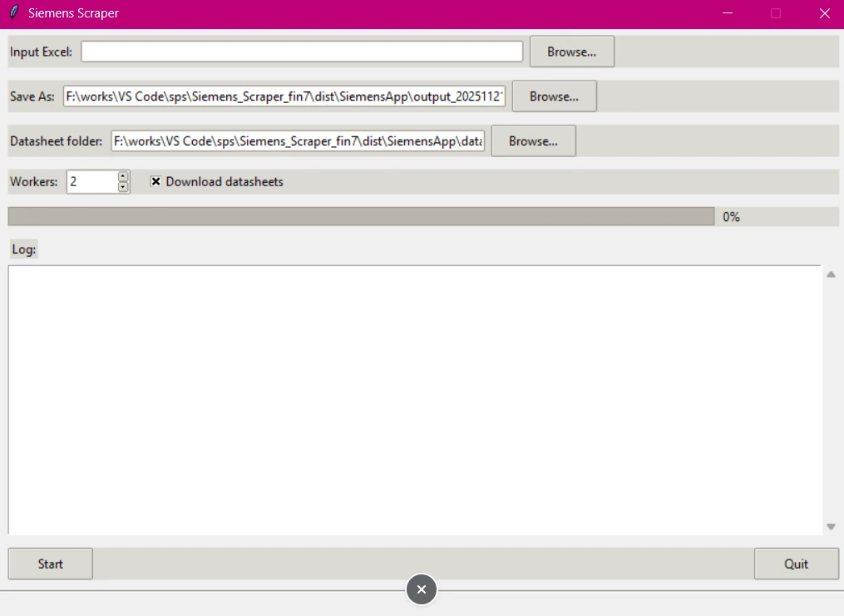Select the Datasheet folder path field
Image resolution: width=844 pixels, height=616 pixels.
298,141
